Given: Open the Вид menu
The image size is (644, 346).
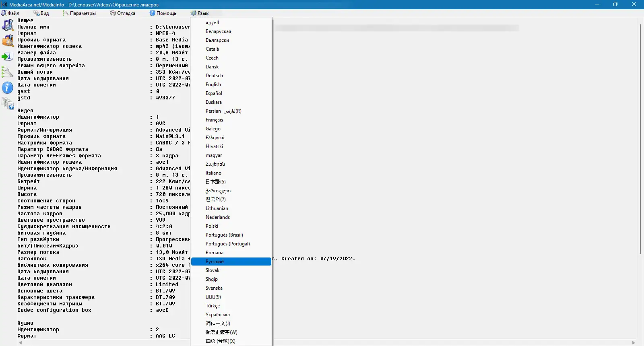Looking at the screenshot, I should coord(41,13).
